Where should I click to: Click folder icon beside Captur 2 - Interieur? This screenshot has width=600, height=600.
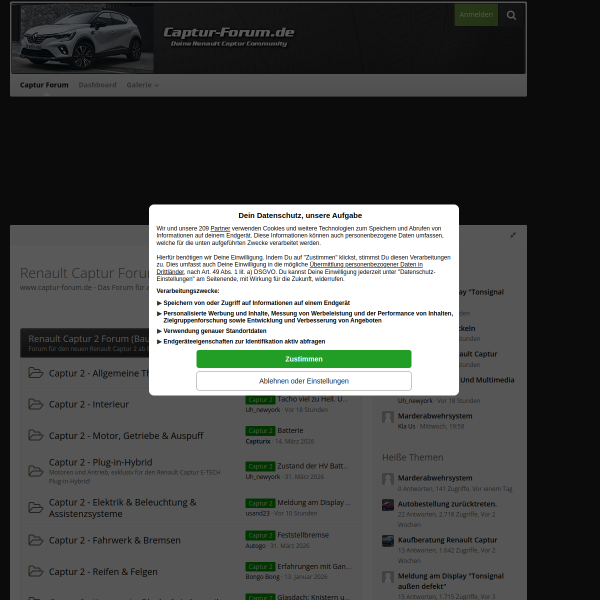(x=36, y=404)
